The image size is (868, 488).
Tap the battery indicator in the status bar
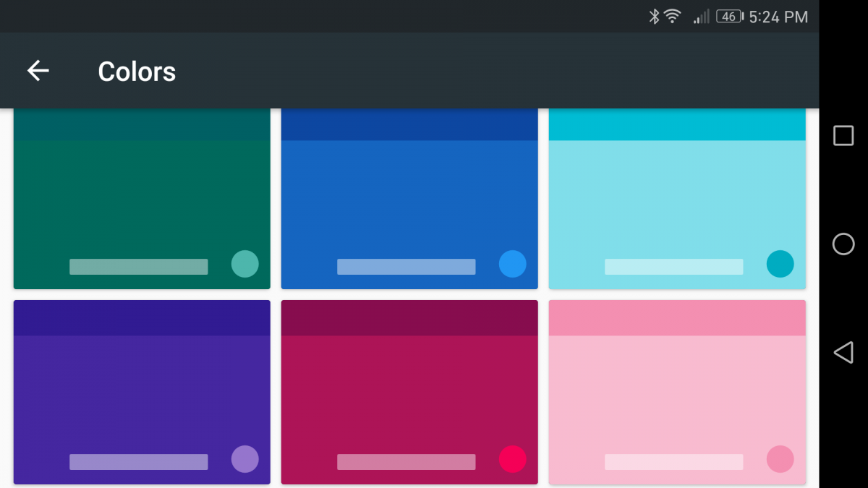(729, 16)
